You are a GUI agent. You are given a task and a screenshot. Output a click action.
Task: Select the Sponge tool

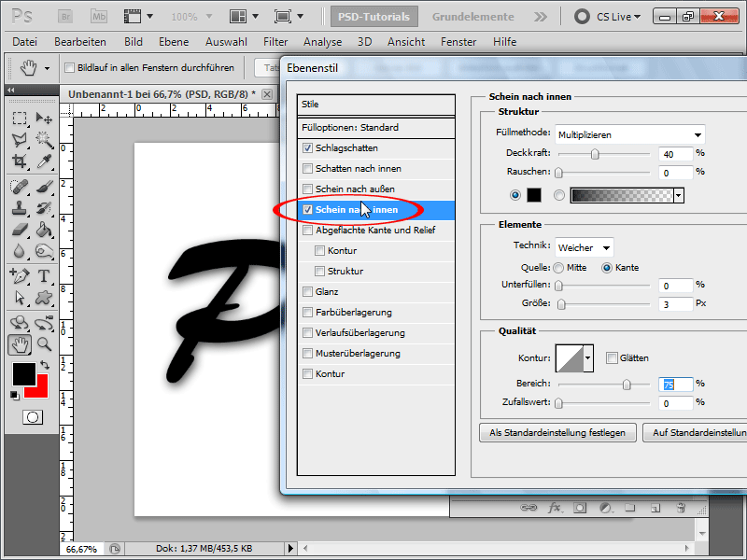[x=44, y=251]
